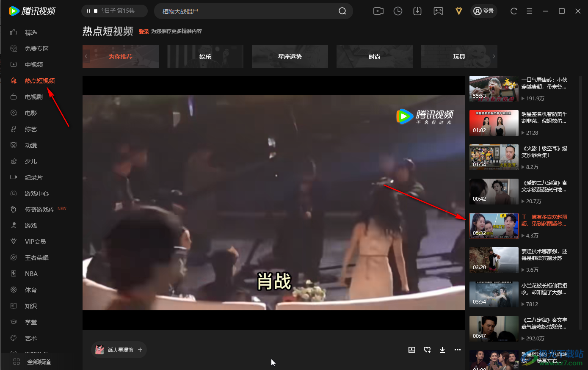
Task: Click the 知识 book icon
Action: click(x=14, y=306)
